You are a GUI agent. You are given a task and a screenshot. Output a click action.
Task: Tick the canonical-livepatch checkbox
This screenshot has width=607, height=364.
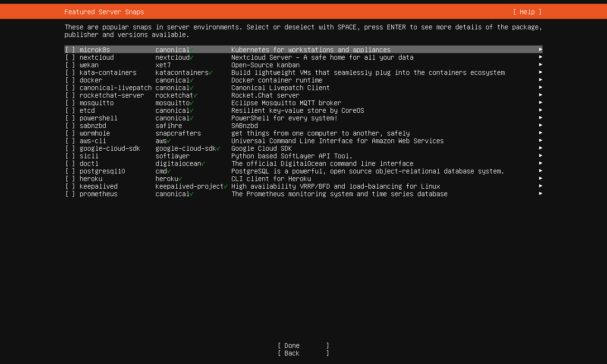pos(70,88)
